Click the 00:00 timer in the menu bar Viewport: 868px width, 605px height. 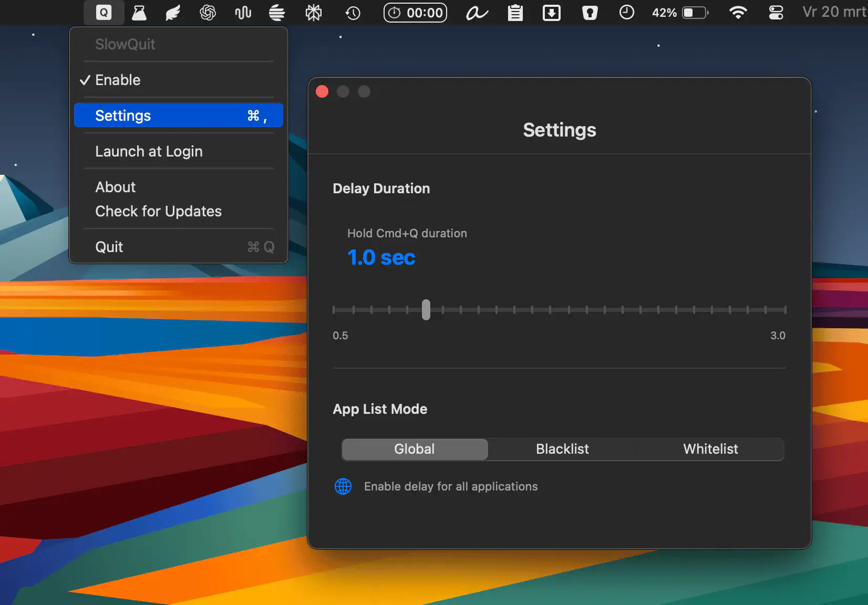click(x=415, y=13)
